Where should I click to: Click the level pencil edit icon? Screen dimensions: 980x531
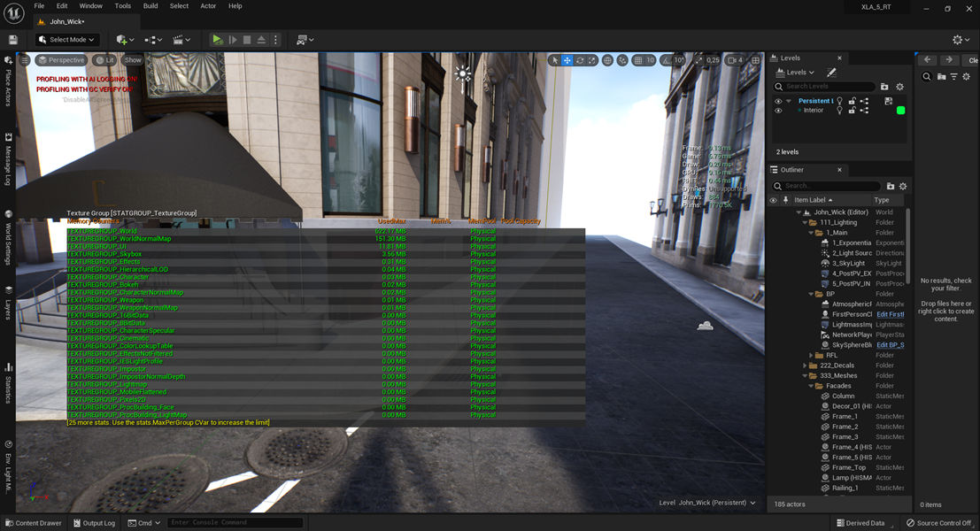(x=831, y=73)
